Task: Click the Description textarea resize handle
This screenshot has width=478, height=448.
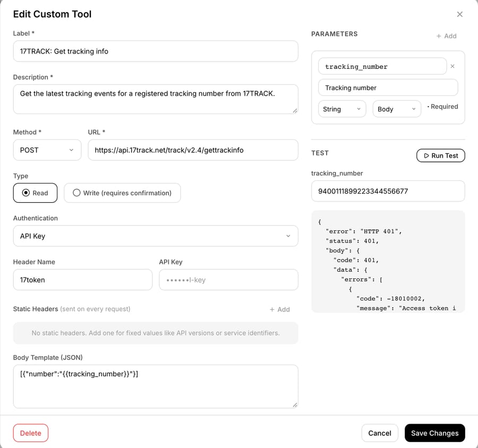Action: click(x=295, y=111)
